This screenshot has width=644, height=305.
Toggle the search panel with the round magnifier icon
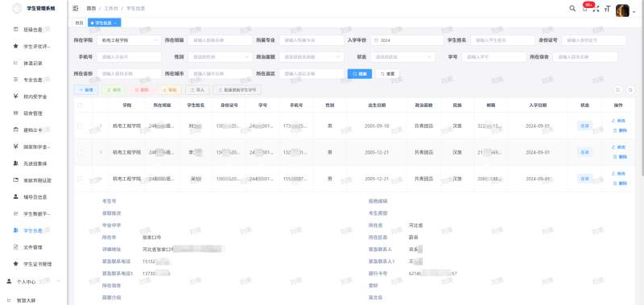[617, 90]
